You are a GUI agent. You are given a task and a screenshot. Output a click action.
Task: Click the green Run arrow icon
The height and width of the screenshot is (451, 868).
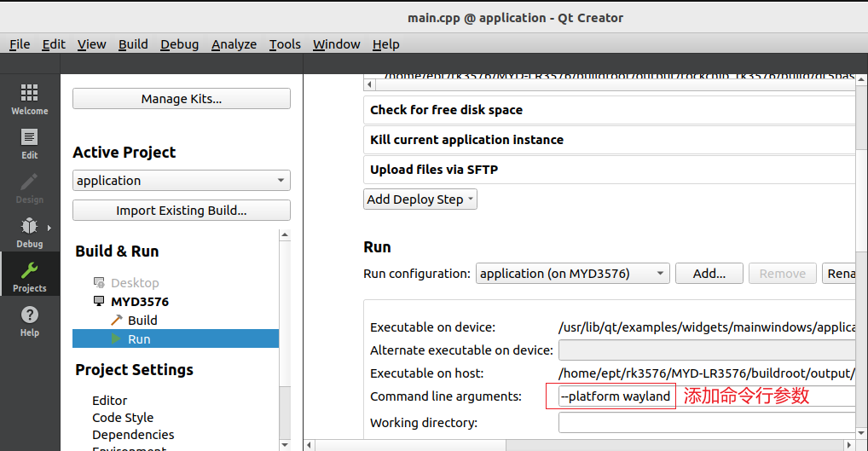(x=116, y=338)
